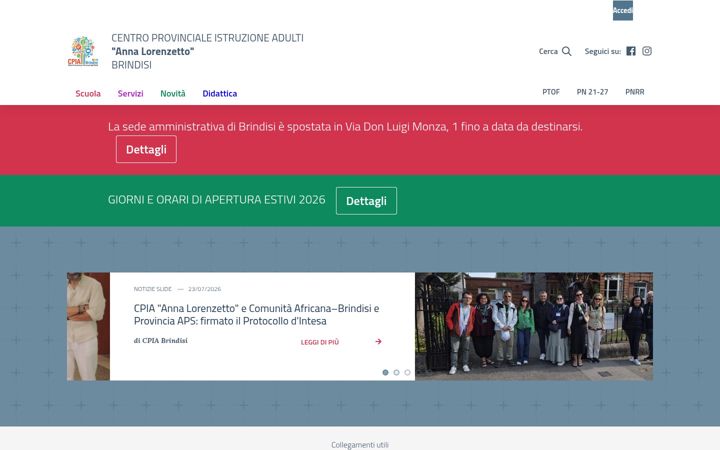Click the search magnifier icon
The height and width of the screenshot is (450, 720).
[567, 51]
